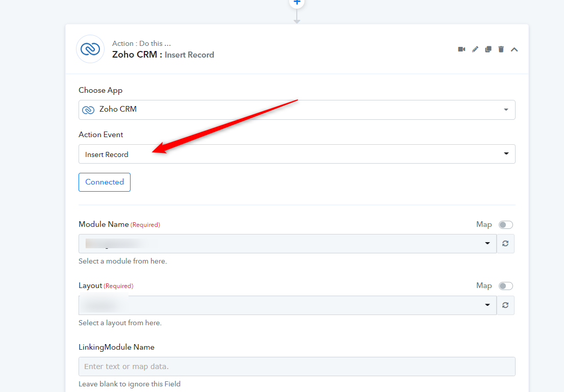The width and height of the screenshot is (564, 392).
Task: Collapse the action step chevron
Action: [515, 49]
